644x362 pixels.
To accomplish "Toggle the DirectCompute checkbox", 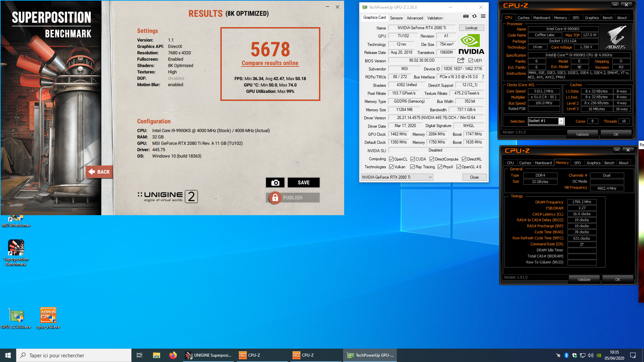I will click(432, 159).
